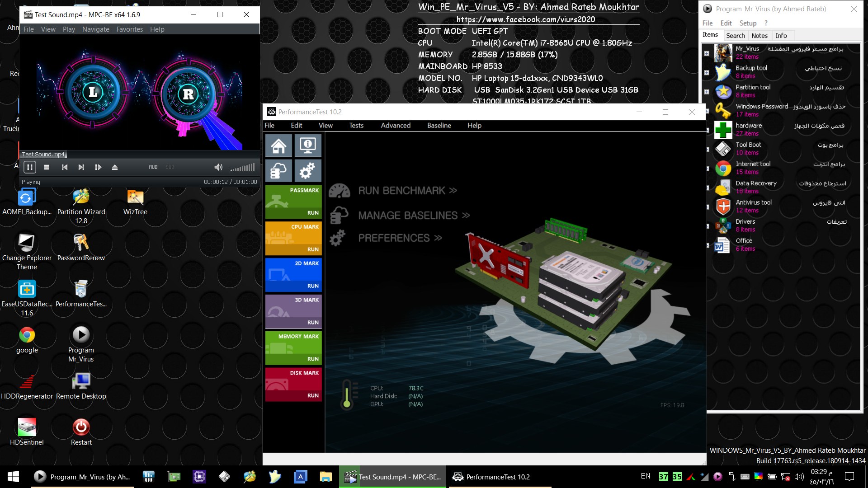Open Remote Desktop shortcut on desktop
The width and height of the screenshot is (868, 488).
(x=81, y=386)
